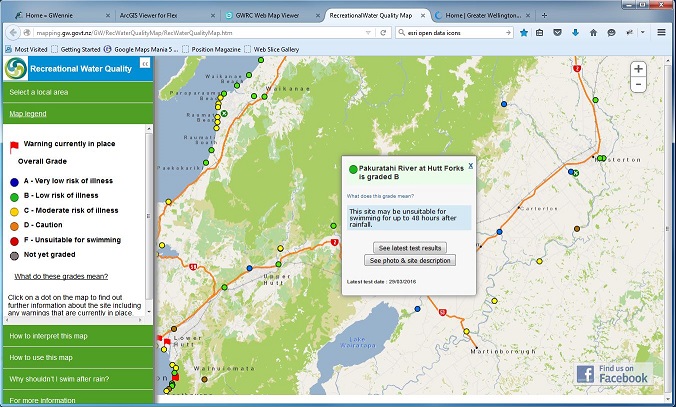Click the red F grade legend dot
Viewport: 676px width, 407px height.
14,241
